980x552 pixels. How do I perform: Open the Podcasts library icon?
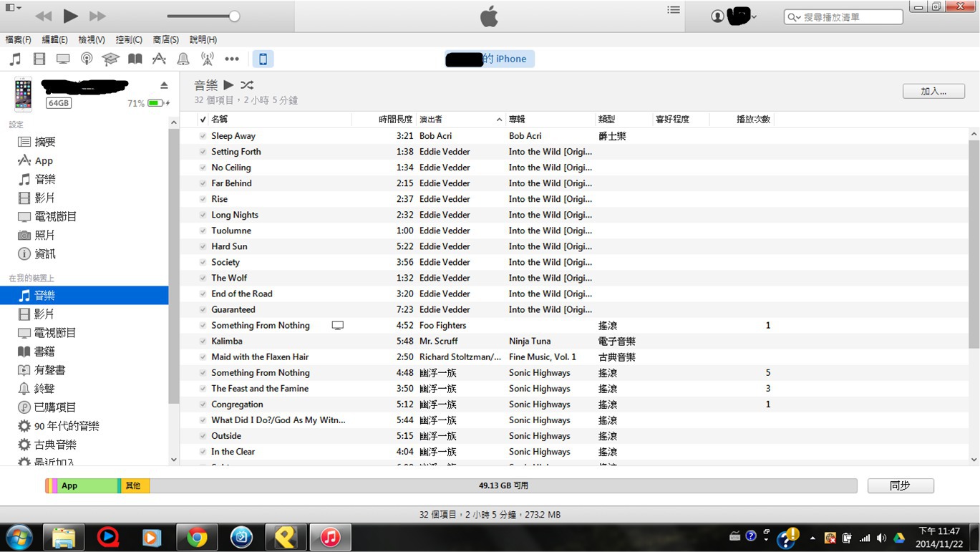(x=87, y=59)
